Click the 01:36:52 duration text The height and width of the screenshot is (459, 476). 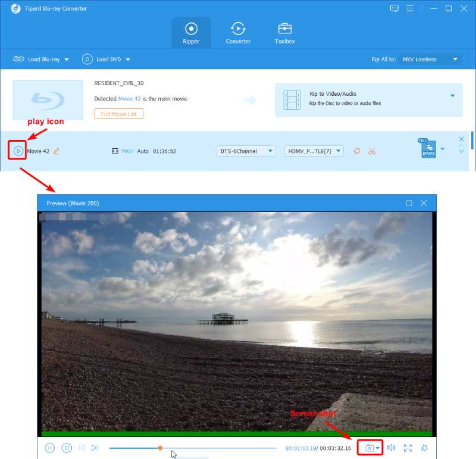[x=164, y=151]
